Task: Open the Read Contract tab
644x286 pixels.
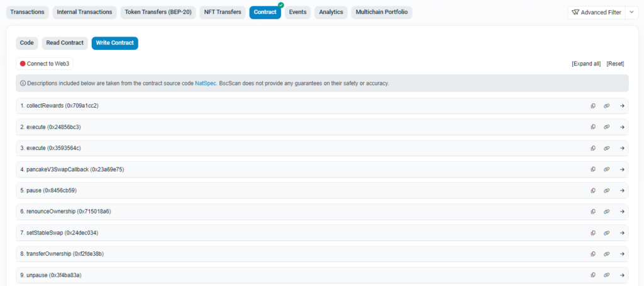Action: [65, 43]
